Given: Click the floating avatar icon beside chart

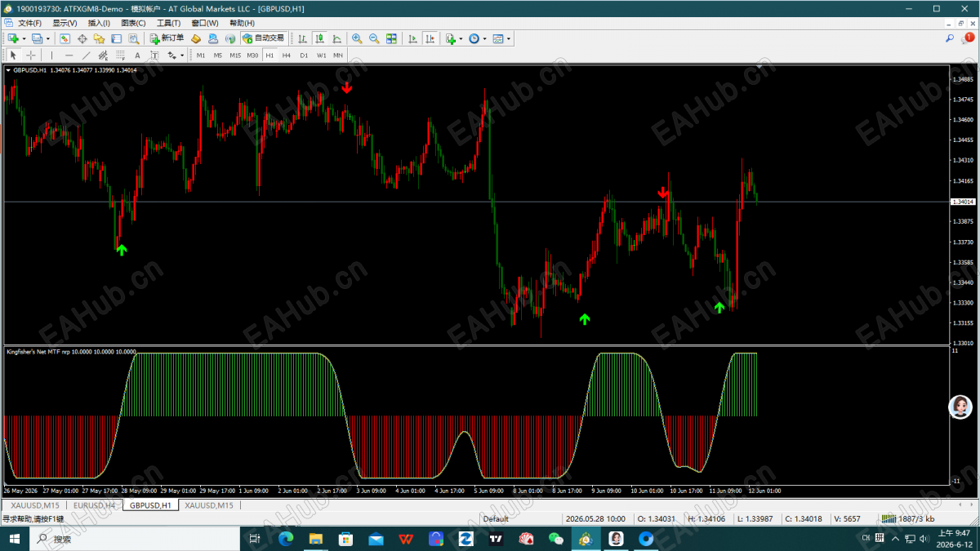Looking at the screenshot, I should point(960,407).
